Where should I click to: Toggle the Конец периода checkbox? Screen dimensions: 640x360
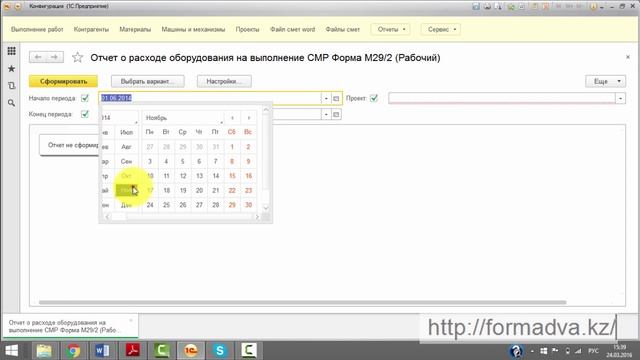(x=85, y=114)
